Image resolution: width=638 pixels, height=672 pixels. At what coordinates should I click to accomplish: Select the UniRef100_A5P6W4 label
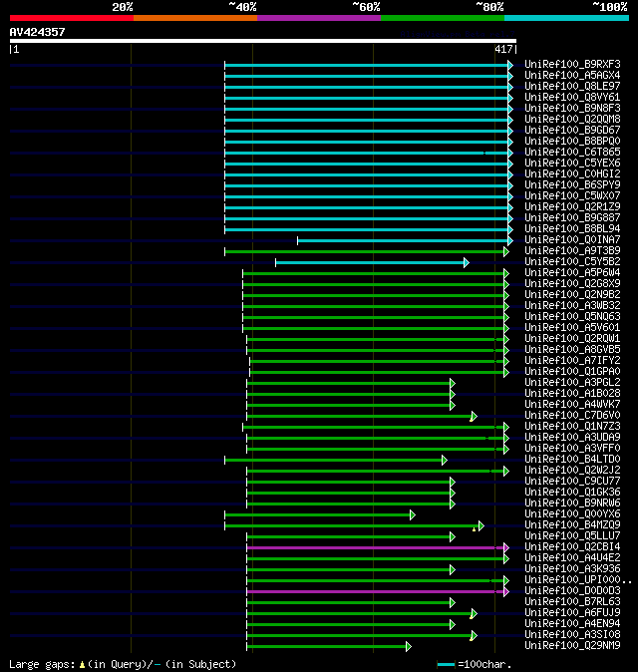[572, 272]
